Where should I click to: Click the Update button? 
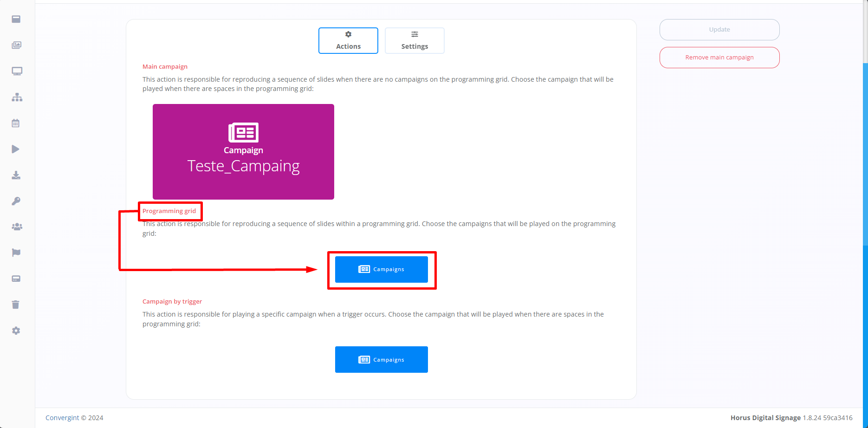coord(719,30)
